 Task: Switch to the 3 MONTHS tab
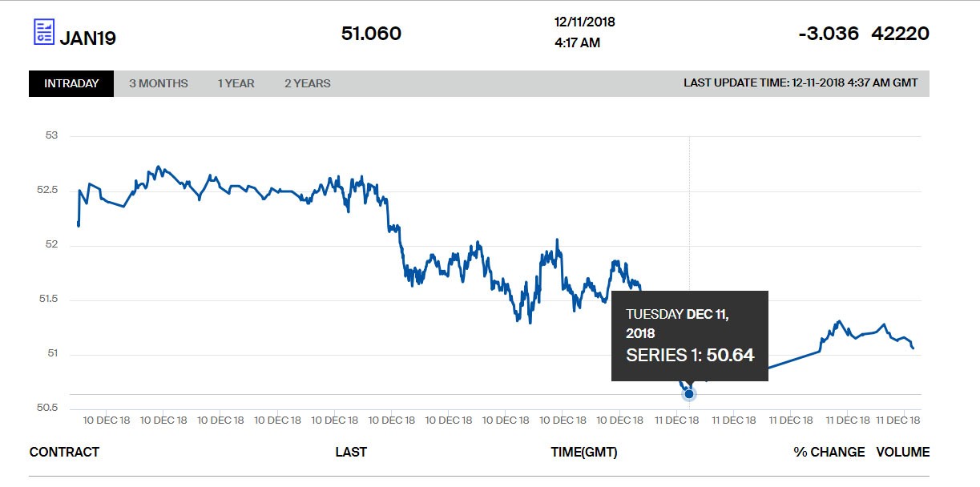(159, 83)
